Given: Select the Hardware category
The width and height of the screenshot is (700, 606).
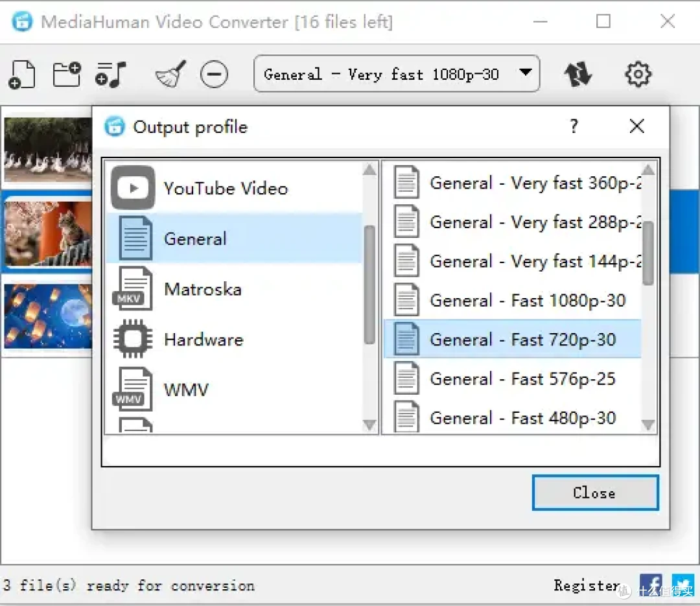Looking at the screenshot, I should [235, 340].
